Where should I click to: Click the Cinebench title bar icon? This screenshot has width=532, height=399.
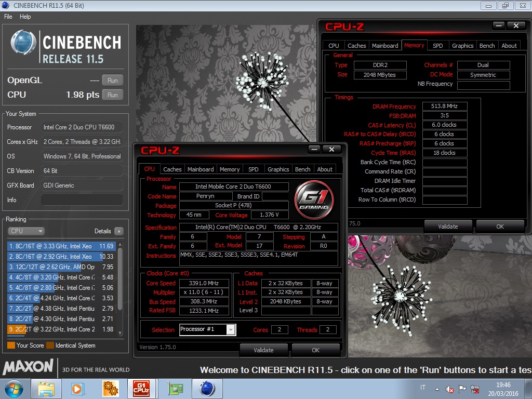tap(5, 5)
